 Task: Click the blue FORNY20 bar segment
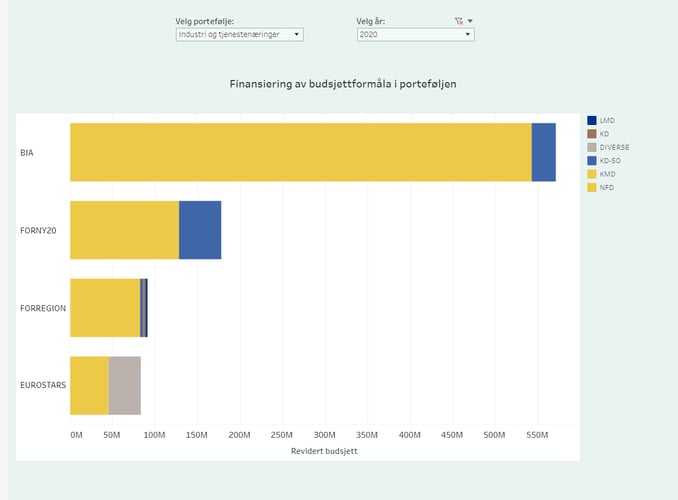coord(200,230)
